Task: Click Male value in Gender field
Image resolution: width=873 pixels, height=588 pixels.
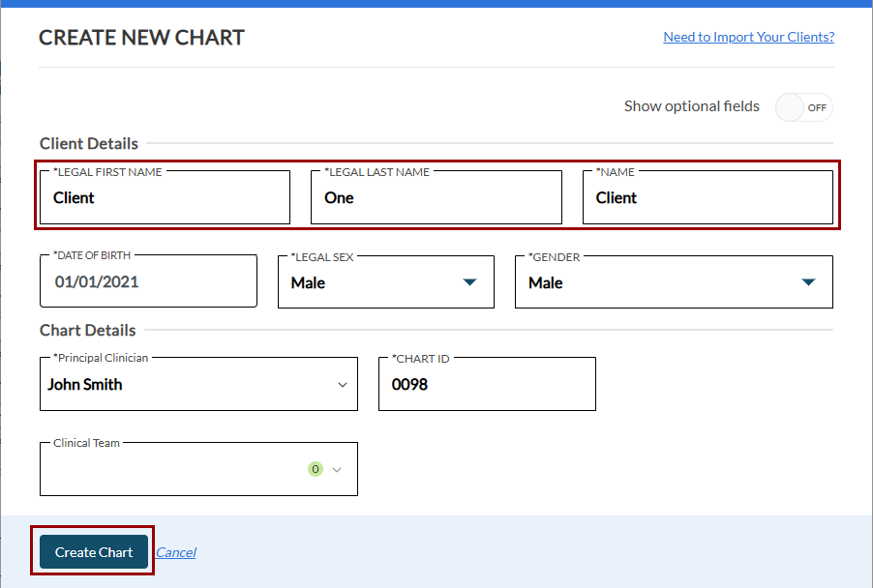Action: point(546,283)
